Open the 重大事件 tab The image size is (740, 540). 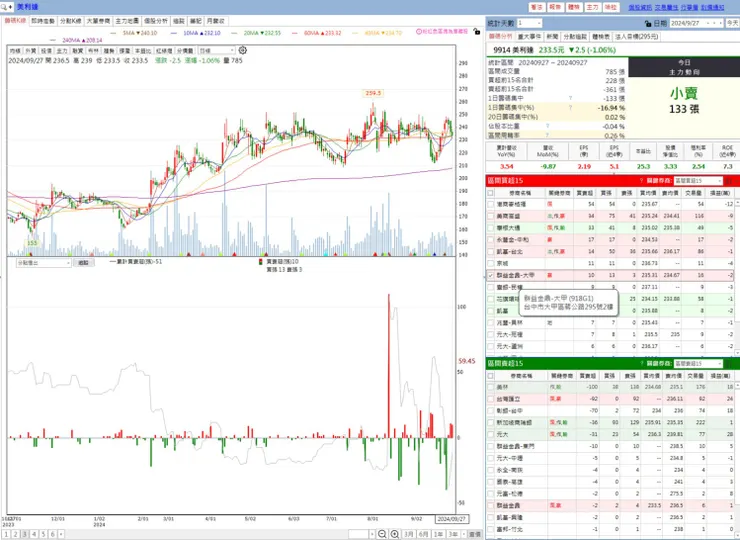[529, 36]
